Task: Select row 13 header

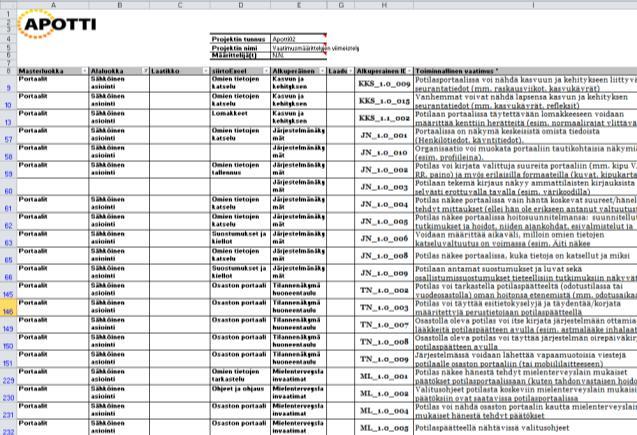Action: click(x=9, y=118)
